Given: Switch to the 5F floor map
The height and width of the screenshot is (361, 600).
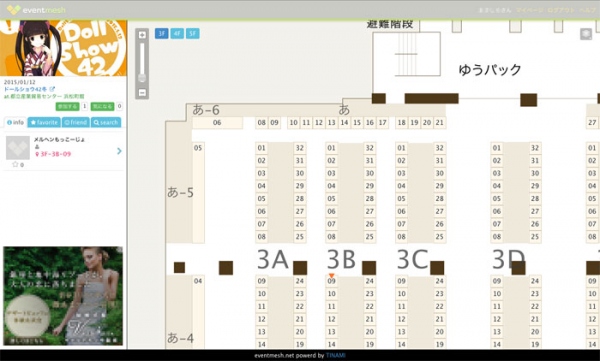Looking at the screenshot, I should (192, 33).
